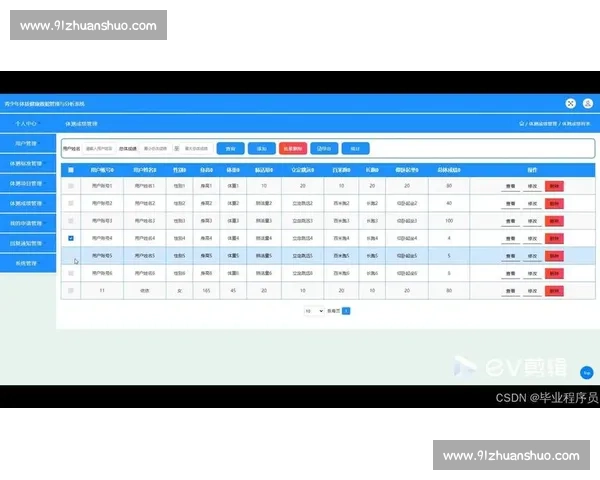The image size is (600, 480).
Task: Click the minimum 总体成绩 input field
Action: (155, 149)
